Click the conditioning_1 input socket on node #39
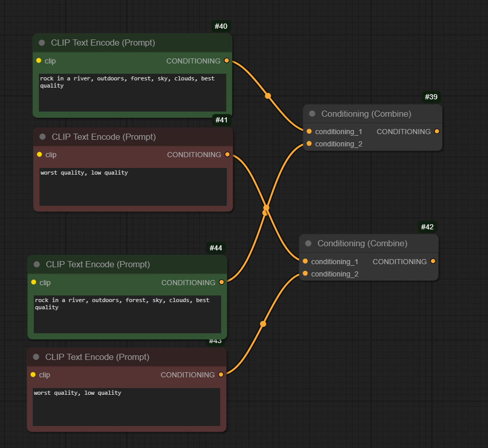 pyautogui.click(x=310, y=132)
